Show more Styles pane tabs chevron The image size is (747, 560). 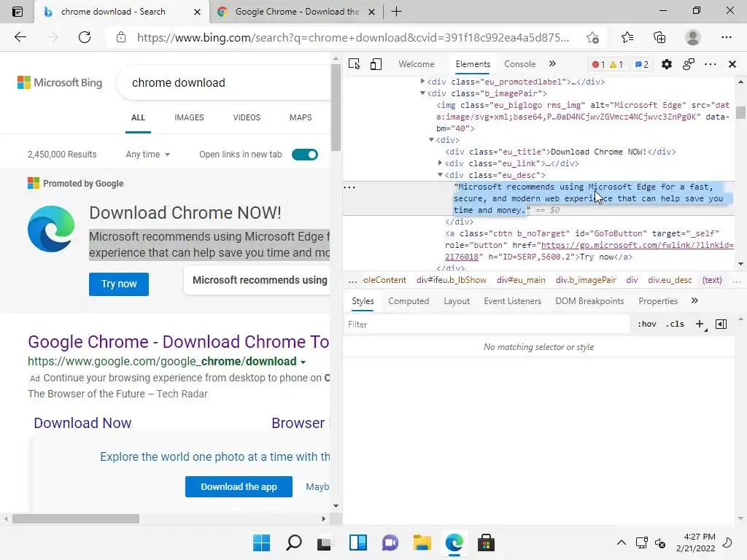point(694,301)
